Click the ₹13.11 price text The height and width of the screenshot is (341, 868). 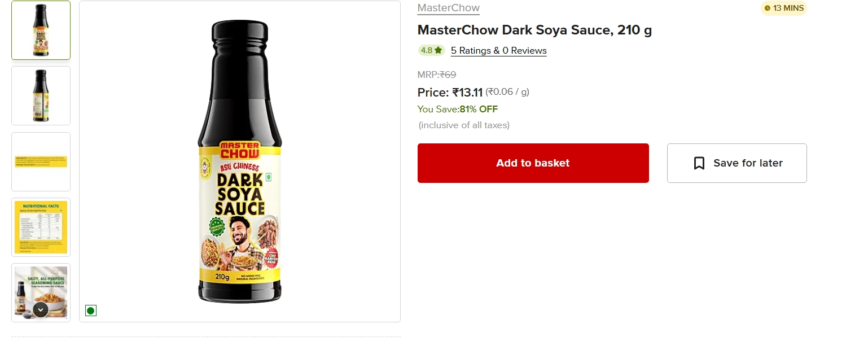click(x=467, y=93)
